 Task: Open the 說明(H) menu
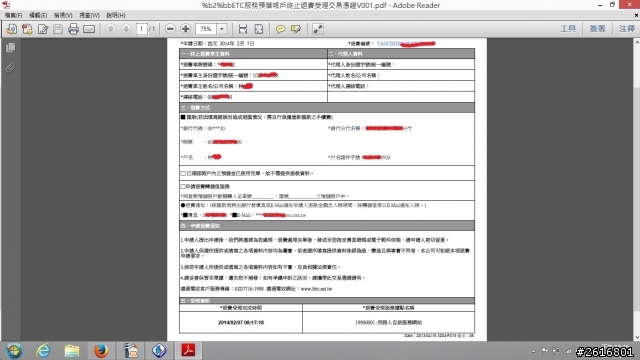[116, 15]
